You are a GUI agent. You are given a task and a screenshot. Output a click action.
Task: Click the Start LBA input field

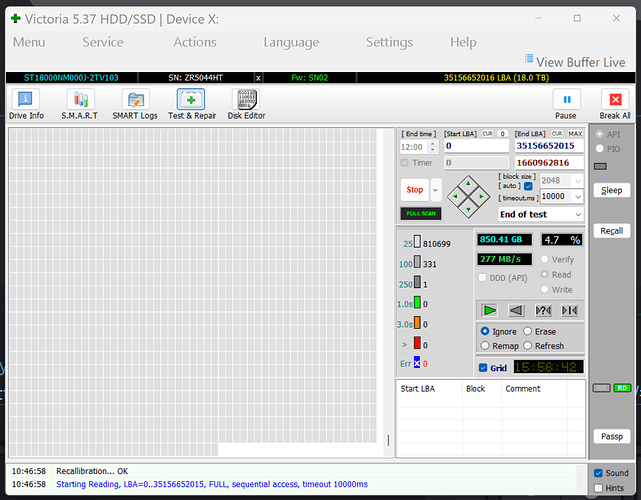(476, 146)
